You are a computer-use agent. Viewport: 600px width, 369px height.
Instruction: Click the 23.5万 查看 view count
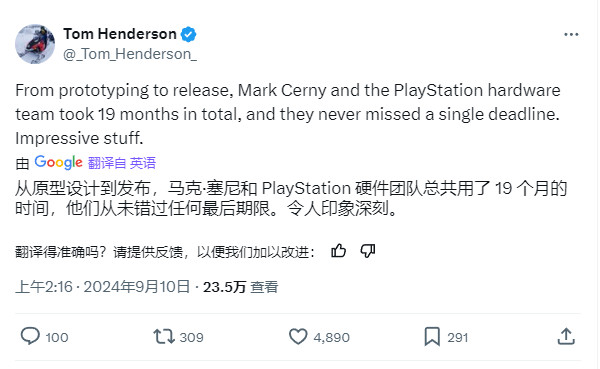(x=240, y=287)
